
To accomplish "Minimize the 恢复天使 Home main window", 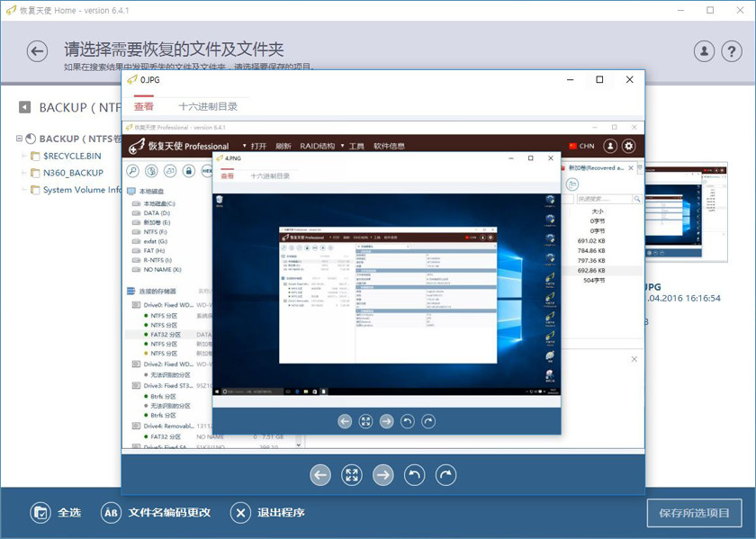I will [680, 10].
